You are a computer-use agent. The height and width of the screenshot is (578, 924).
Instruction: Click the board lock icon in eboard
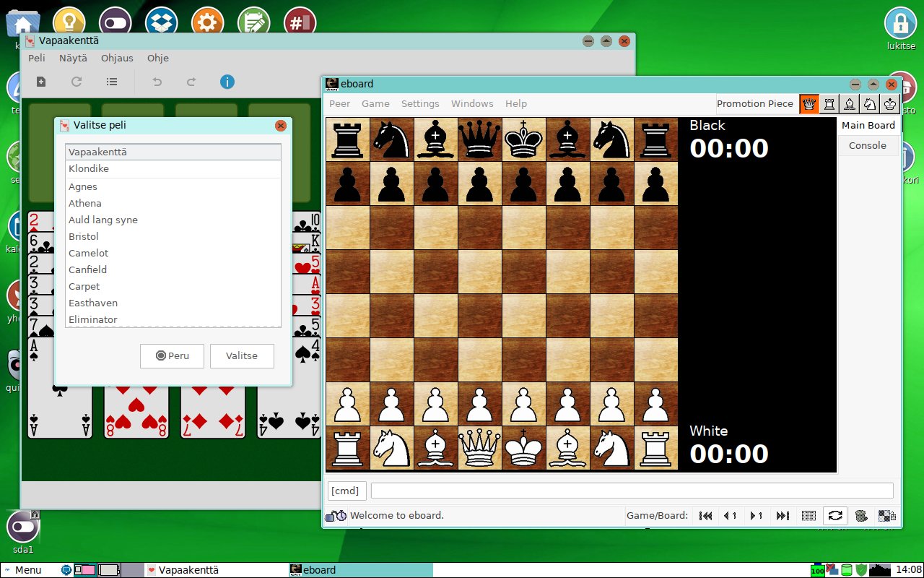[886, 515]
